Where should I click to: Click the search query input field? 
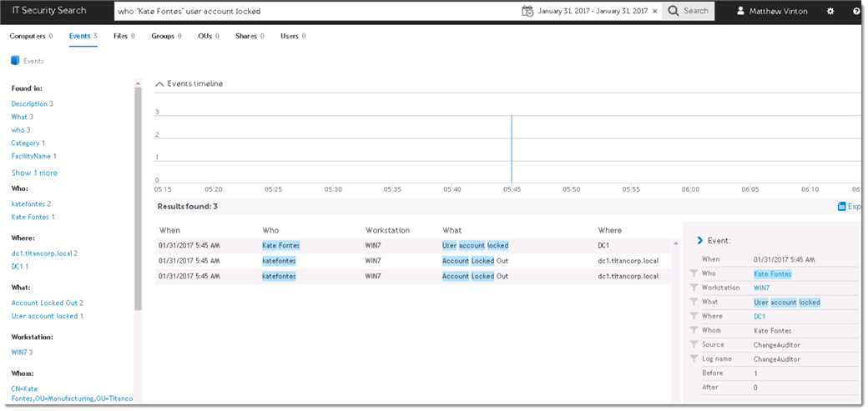[315, 11]
